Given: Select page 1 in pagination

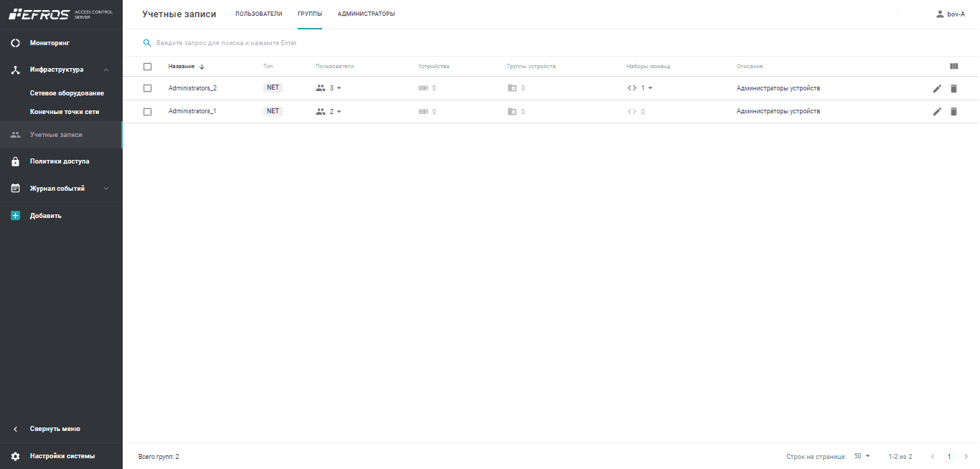Looking at the screenshot, I should click(x=949, y=456).
